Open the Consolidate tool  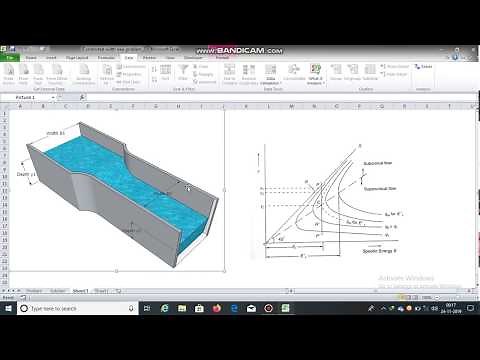294,73
